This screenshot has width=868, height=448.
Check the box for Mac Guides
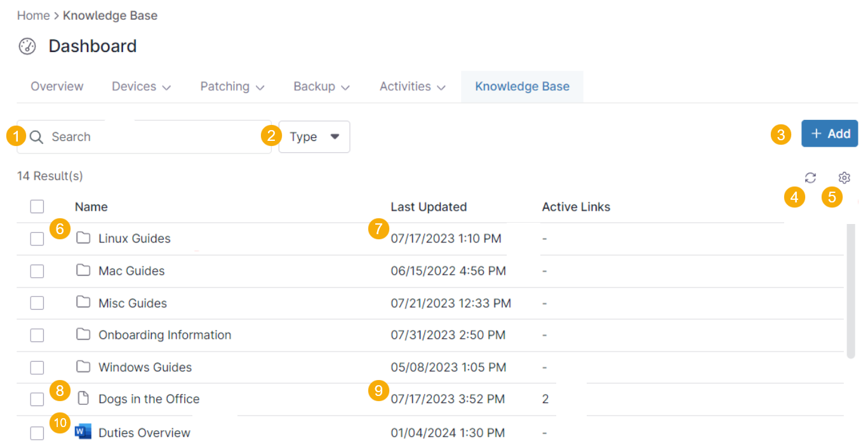37,271
